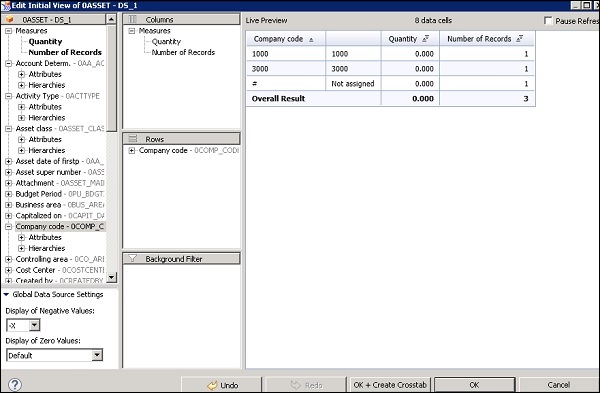Click the Rows panel header icon
The height and width of the screenshot is (393, 600).
click(132, 139)
